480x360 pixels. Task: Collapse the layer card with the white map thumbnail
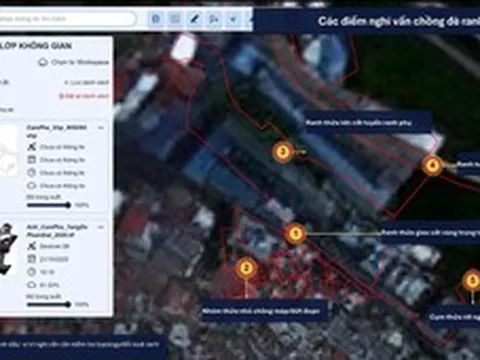click(x=101, y=128)
